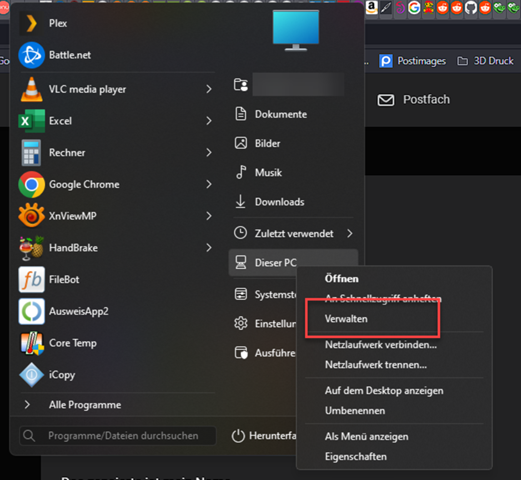The height and width of the screenshot is (480, 521).
Task: Click the Herunterfahren power button
Action: [263, 436]
